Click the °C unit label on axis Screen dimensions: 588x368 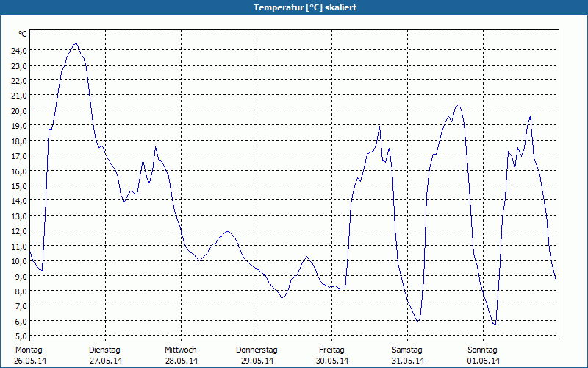point(23,34)
